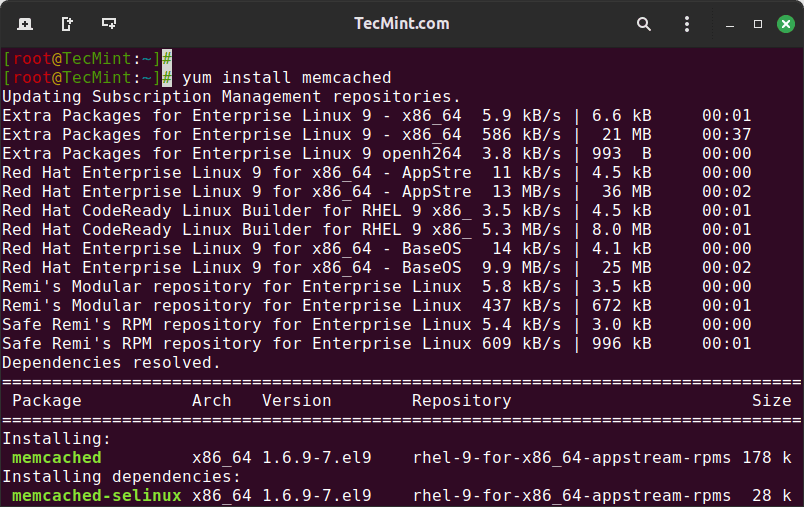Click the '996 kB' size value
Image resolution: width=804 pixels, height=507 pixels.
tap(621, 343)
